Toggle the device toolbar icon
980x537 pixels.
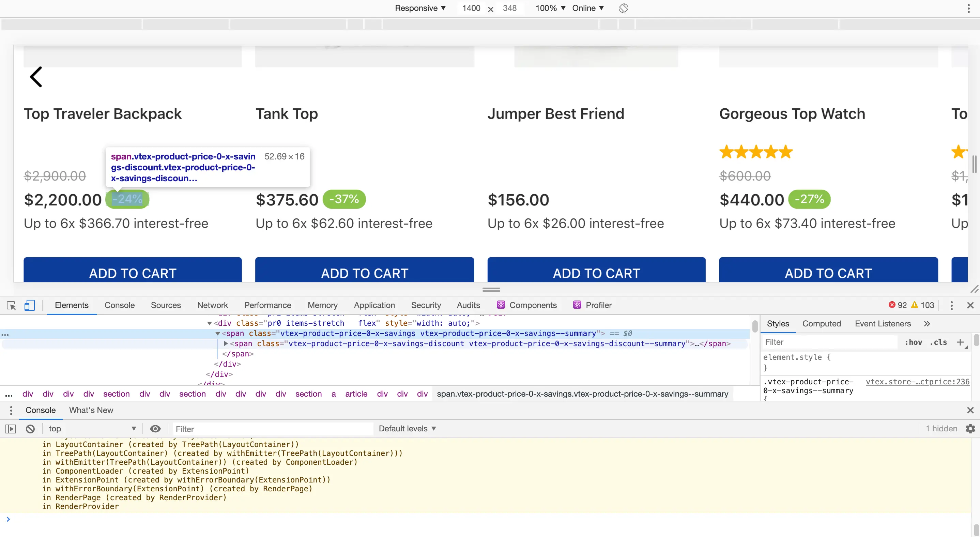click(x=30, y=305)
